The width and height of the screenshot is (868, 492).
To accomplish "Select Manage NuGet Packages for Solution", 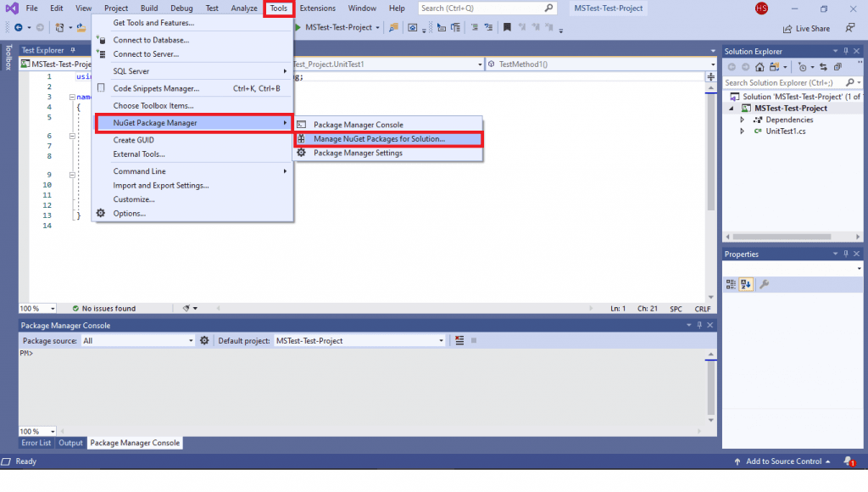I will (381, 138).
